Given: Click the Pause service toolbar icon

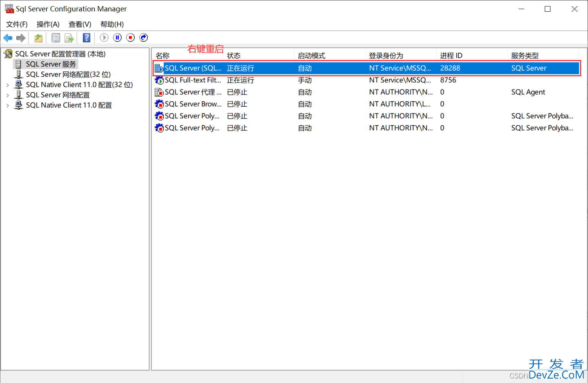Looking at the screenshot, I should pyautogui.click(x=117, y=38).
